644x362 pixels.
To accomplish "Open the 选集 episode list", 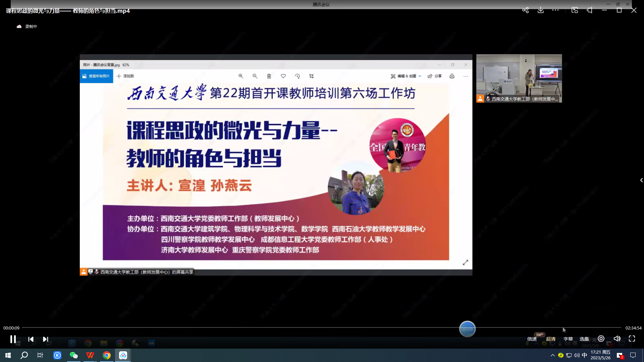I will (x=584, y=339).
